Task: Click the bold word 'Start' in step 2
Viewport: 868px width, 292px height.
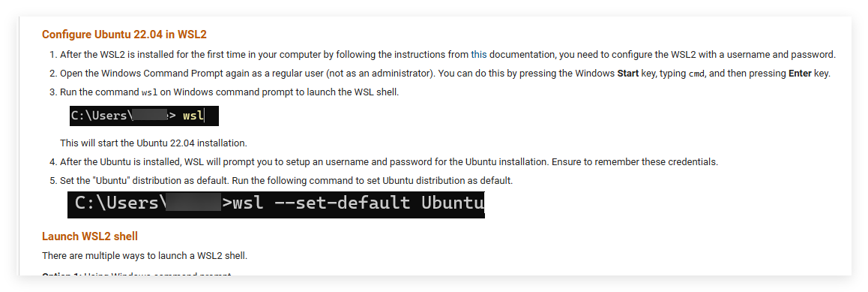Action: click(627, 74)
